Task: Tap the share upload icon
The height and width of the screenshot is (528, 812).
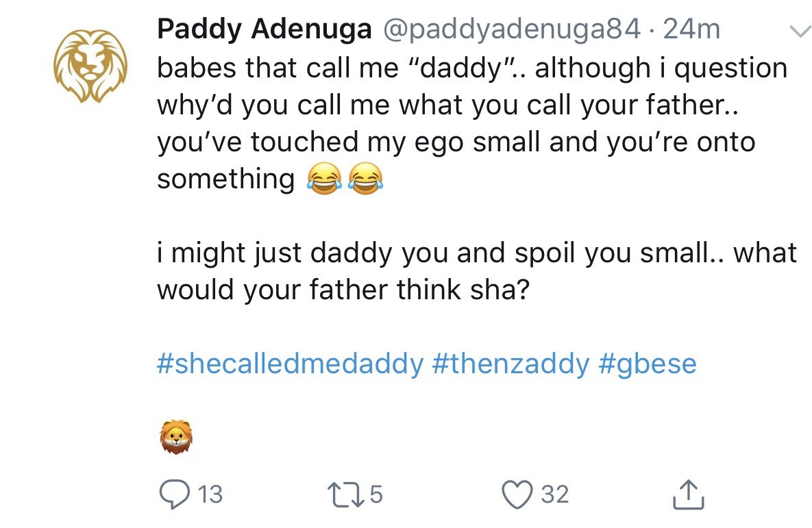Action: 691,493
